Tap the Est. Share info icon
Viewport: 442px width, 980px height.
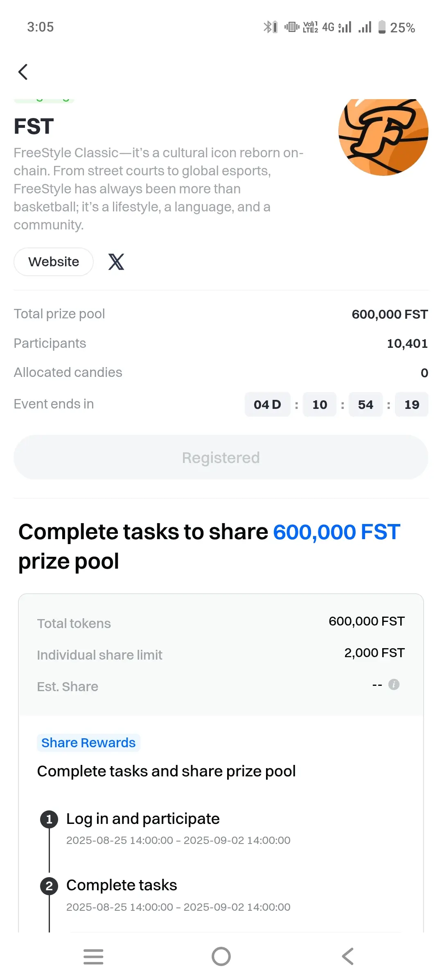(394, 685)
